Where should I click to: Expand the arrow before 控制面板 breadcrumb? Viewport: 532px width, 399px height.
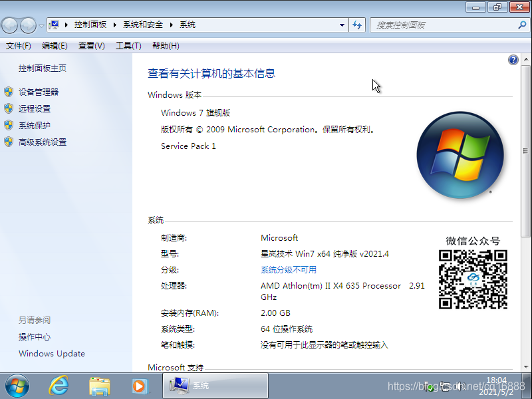66,25
